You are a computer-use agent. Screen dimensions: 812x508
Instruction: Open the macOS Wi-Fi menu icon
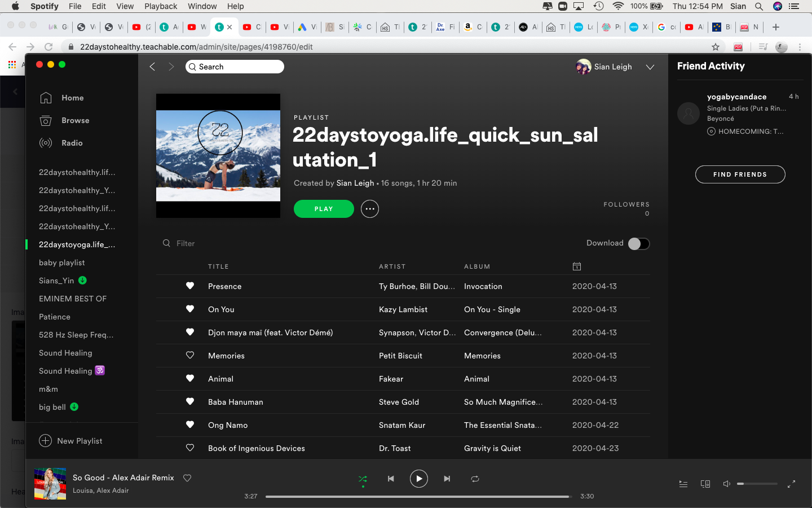pos(618,6)
